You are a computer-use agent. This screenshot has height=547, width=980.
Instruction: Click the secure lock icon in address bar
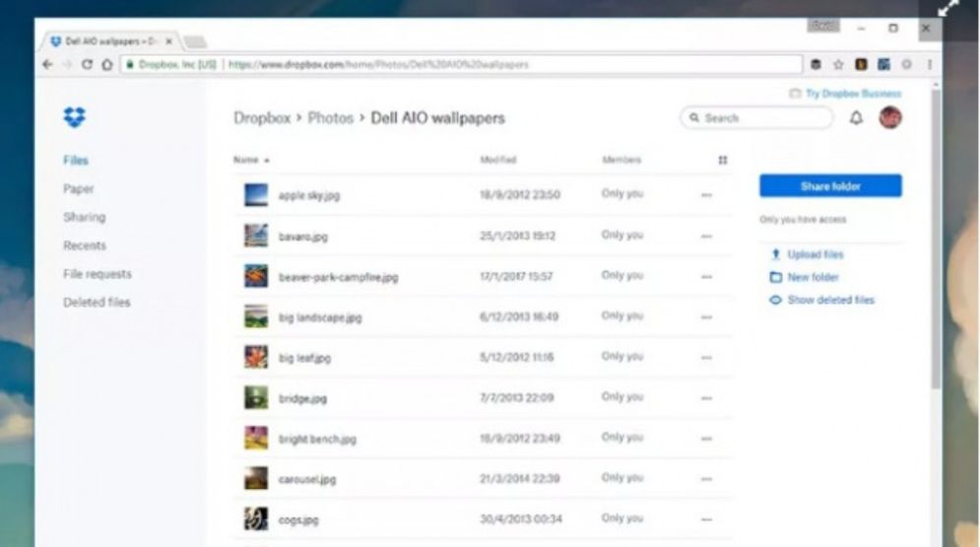point(130,64)
